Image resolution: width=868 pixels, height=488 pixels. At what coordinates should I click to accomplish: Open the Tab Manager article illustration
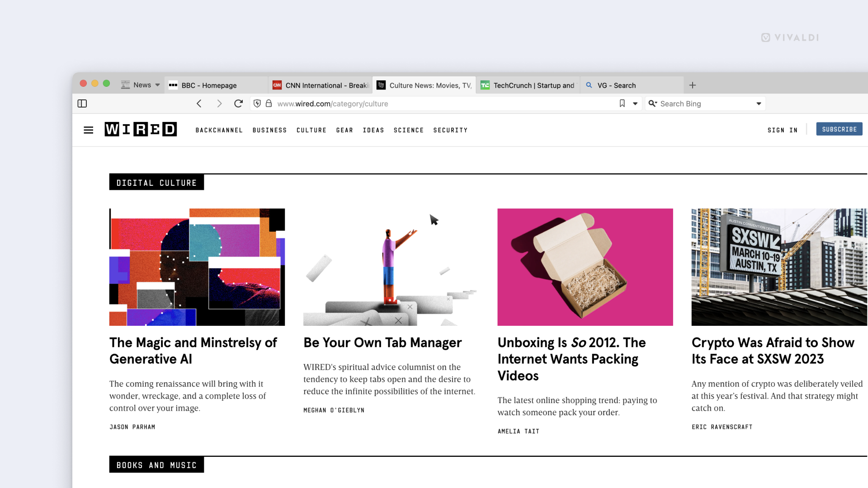tap(391, 267)
